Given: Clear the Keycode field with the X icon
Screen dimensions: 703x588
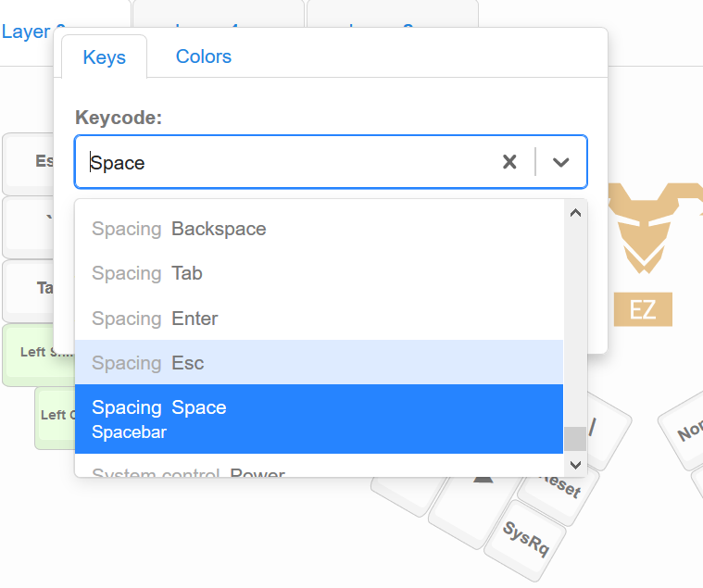Looking at the screenshot, I should 509,162.
